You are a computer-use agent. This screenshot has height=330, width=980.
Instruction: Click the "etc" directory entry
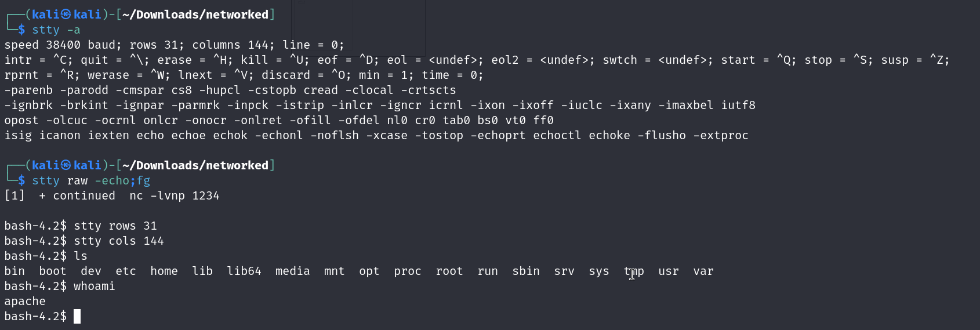coord(126,271)
